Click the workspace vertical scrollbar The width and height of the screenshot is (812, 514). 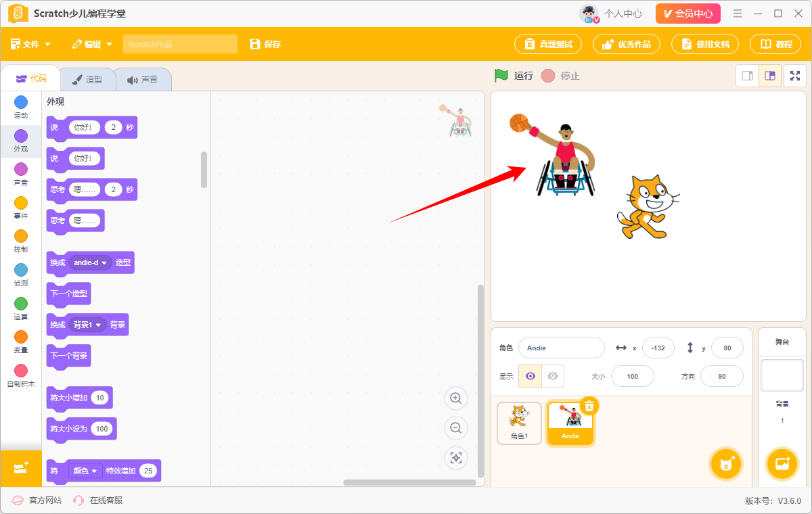(x=481, y=381)
